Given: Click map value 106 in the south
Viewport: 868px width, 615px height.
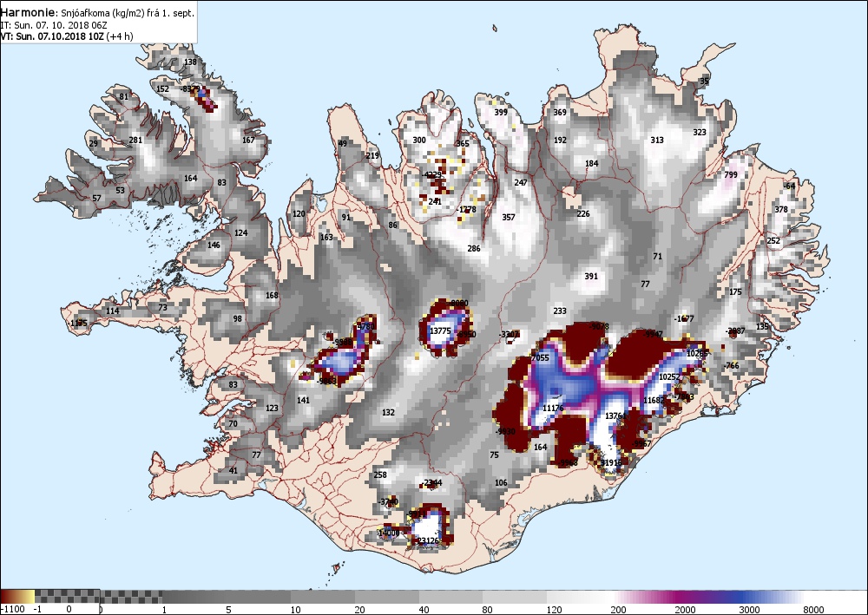Looking at the screenshot, I should pyautogui.click(x=501, y=482).
